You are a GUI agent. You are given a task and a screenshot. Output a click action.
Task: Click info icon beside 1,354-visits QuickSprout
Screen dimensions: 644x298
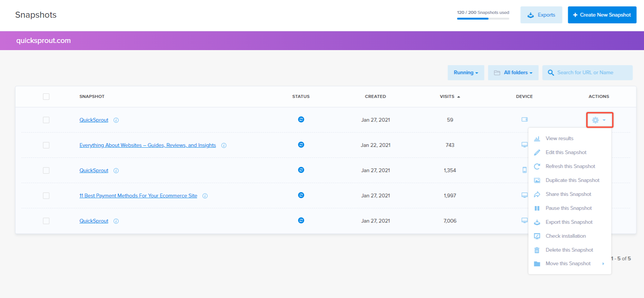pos(116,171)
